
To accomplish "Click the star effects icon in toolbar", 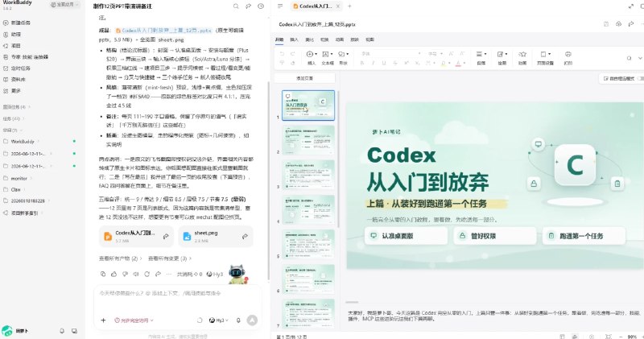I will click(522, 54).
